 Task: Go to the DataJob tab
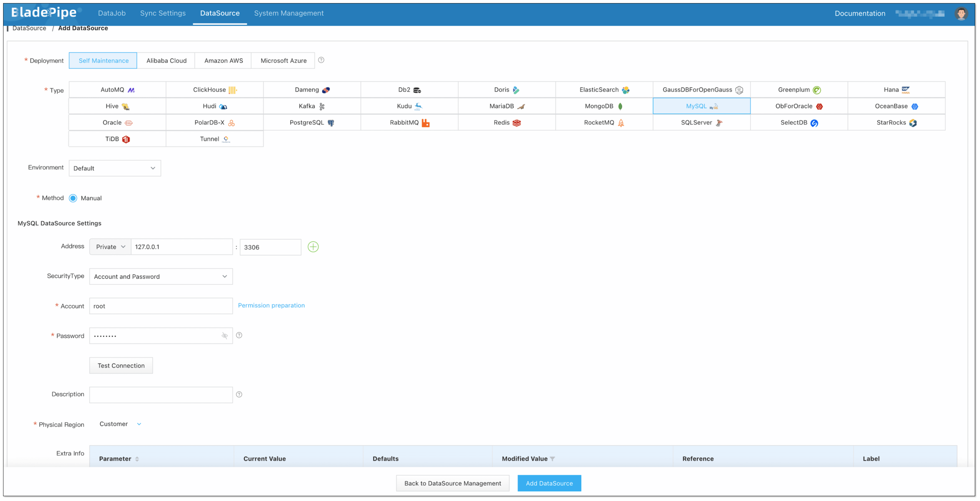pyautogui.click(x=112, y=13)
